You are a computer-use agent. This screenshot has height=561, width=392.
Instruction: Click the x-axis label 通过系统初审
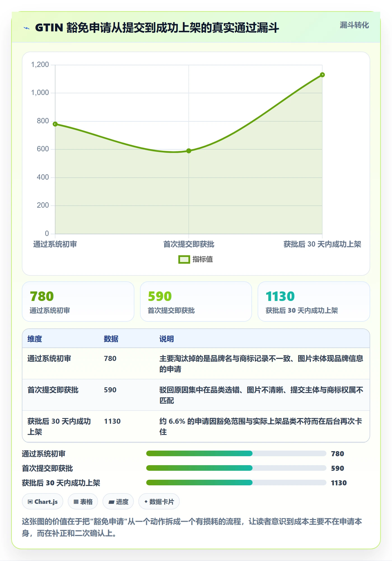point(55,244)
